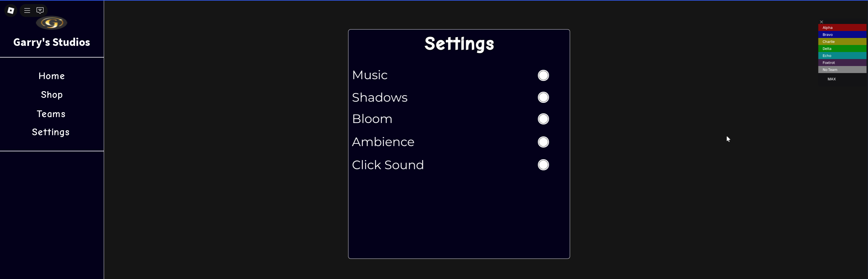Screen dimensions: 868x279
Task: Select the yellow Charlie team
Action: click(x=842, y=42)
